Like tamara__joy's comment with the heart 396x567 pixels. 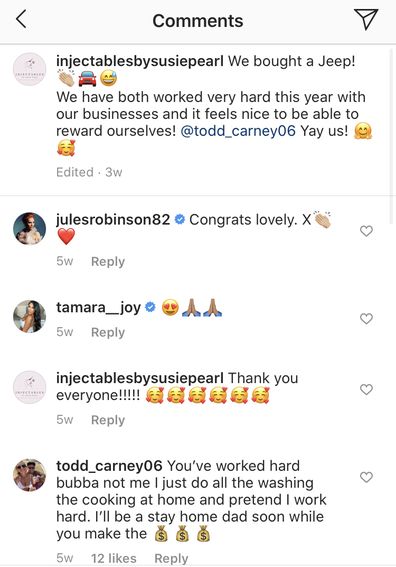366,319
